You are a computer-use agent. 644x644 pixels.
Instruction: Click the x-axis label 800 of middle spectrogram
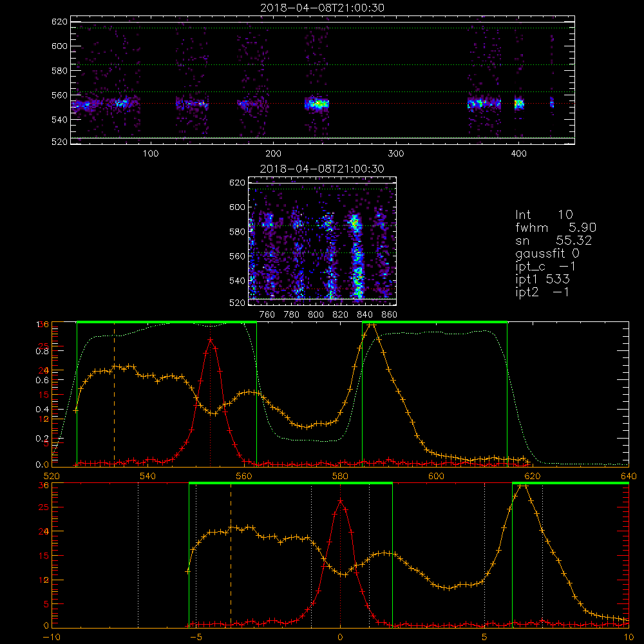point(316,315)
